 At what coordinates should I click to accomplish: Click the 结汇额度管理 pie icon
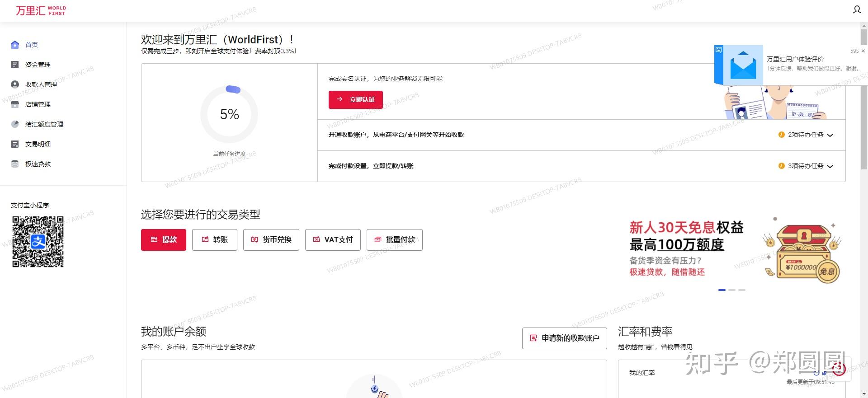tap(15, 124)
